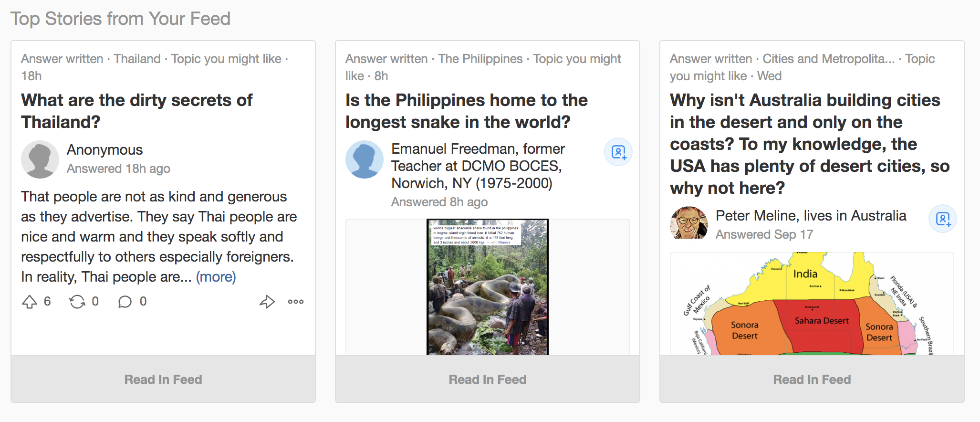The height and width of the screenshot is (422, 980).
Task: Follow Emanuel Freedman using the follow icon
Action: [x=618, y=152]
